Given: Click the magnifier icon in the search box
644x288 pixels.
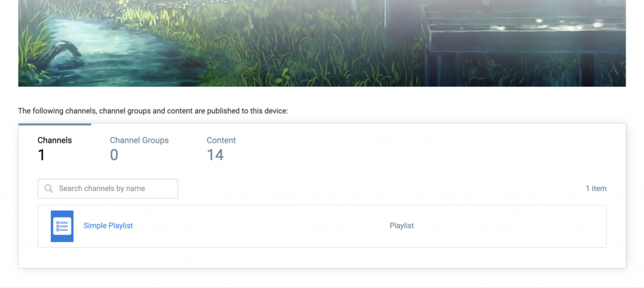Looking at the screenshot, I should point(48,189).
